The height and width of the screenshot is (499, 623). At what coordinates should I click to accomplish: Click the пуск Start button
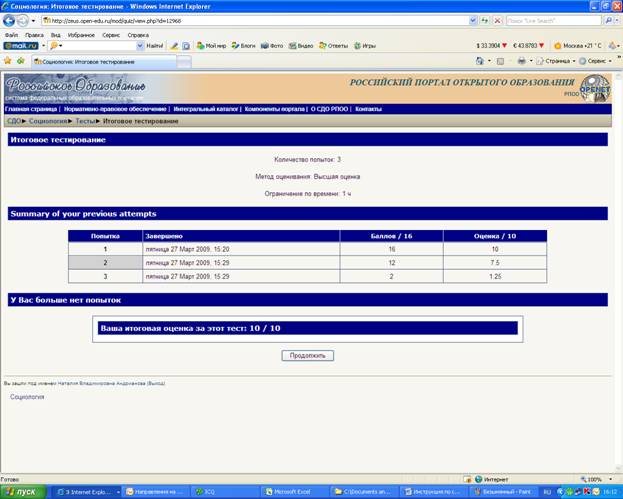(23, 492)
